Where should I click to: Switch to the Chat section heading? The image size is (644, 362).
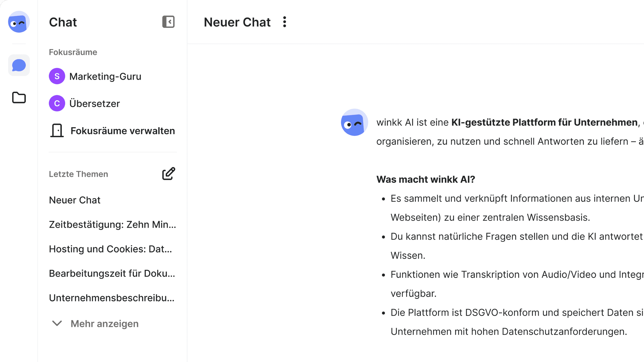pyautogui.click(x=63, y=22)
